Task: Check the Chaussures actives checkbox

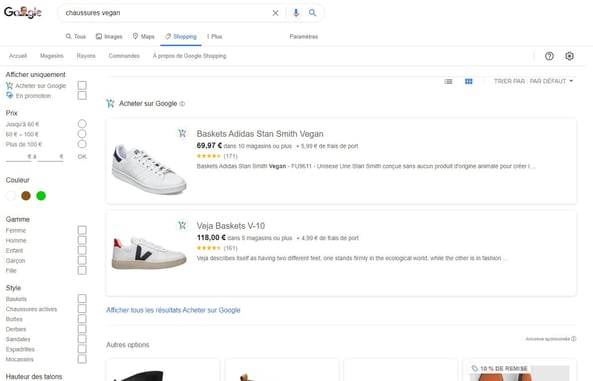Action: point(82,309)
